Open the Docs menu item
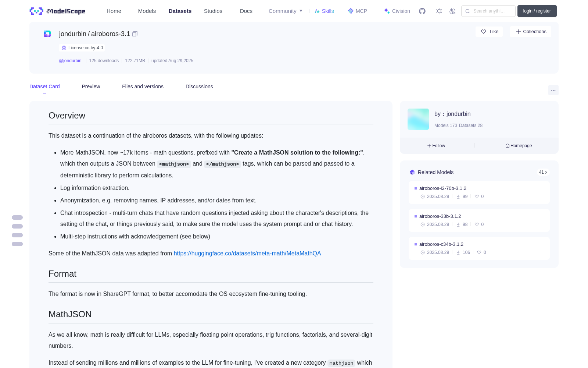Viewport: 588px width, 368px height. coord(246,11)
